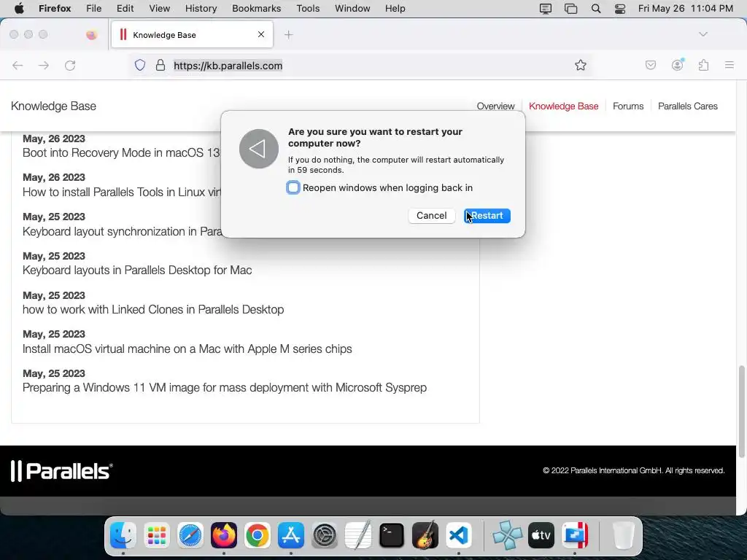The width and height of the screenshot is (747, 560).
Task: Click the Firefox View icon in tab bar
Action: pos(91,34)
